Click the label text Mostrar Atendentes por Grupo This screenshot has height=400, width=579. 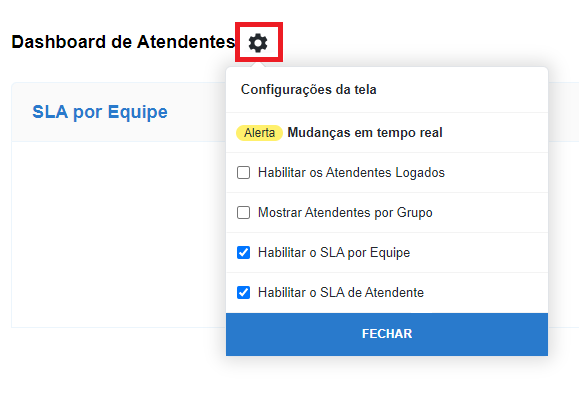tap(345, 212)
